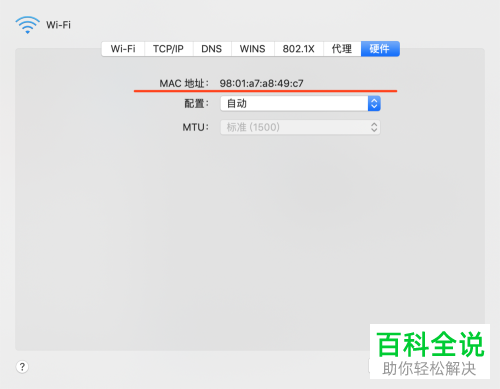Click the MAC 地址 label
500x389 pixels.
point(184,83)
